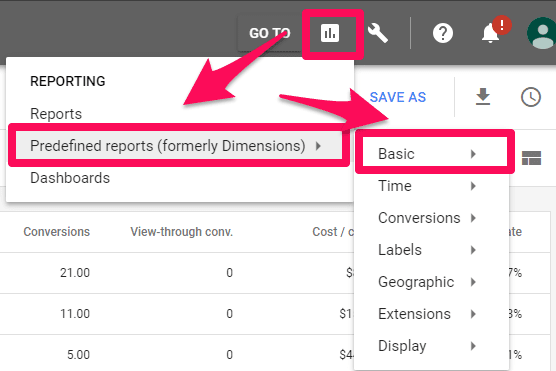Open the account profile avatar
The image size is (556, 371).
[x=541, y=34]
